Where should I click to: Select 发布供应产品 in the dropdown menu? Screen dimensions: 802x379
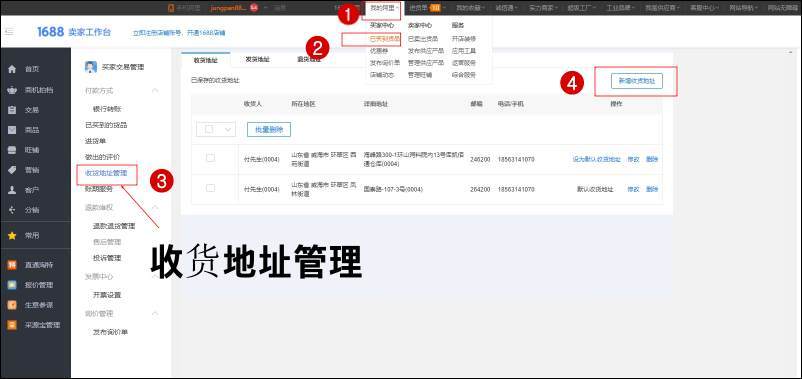coord(426,51)
